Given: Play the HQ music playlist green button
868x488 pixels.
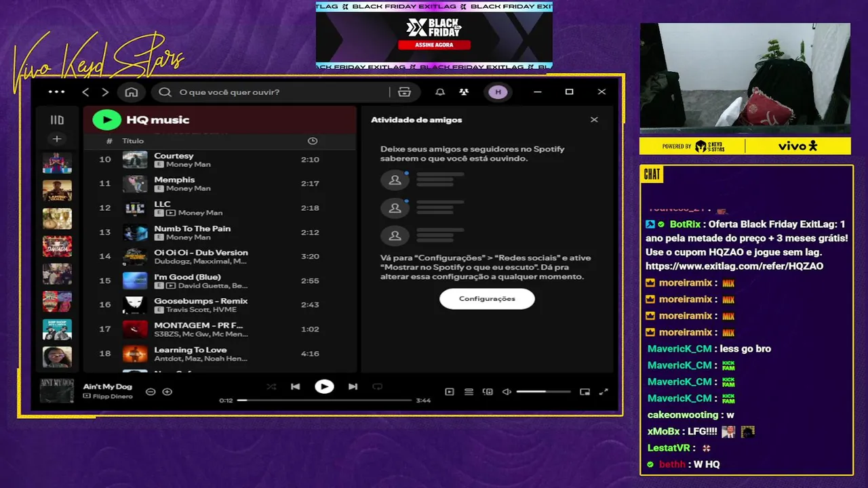Looking at the screenshot, I should click(x=106, y=120).
